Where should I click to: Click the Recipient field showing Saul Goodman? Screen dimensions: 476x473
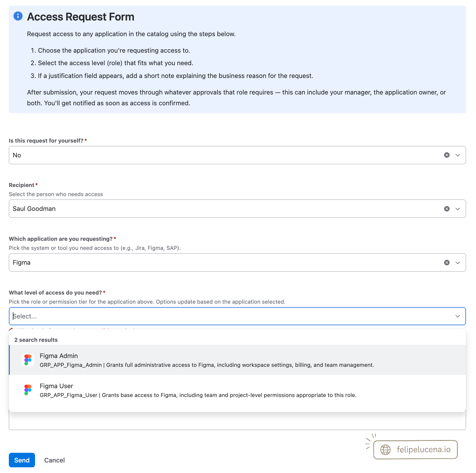point(237,209)
